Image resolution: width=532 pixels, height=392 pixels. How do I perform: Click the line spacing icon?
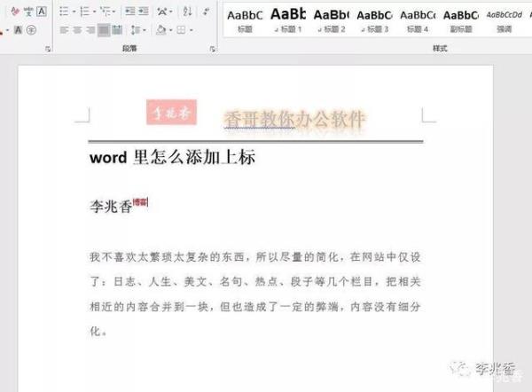tap(136, 30)
